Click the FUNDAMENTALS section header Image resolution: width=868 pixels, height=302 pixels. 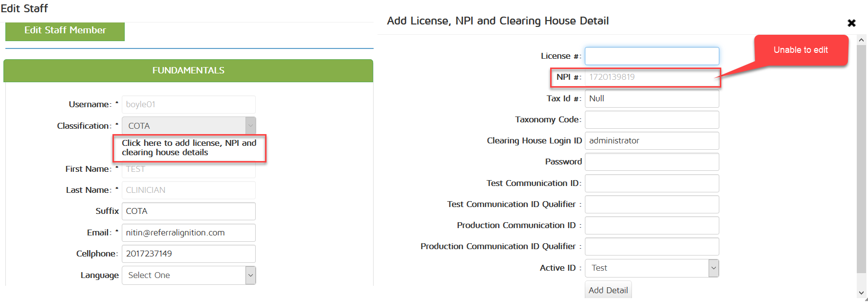[188, 70]
